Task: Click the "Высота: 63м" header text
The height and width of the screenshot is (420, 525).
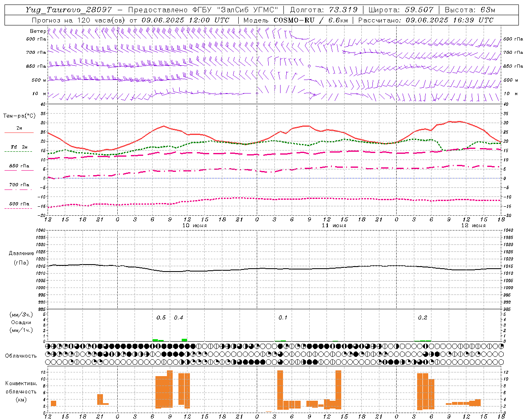Action: pyautogui.click(x=470, y=10)
